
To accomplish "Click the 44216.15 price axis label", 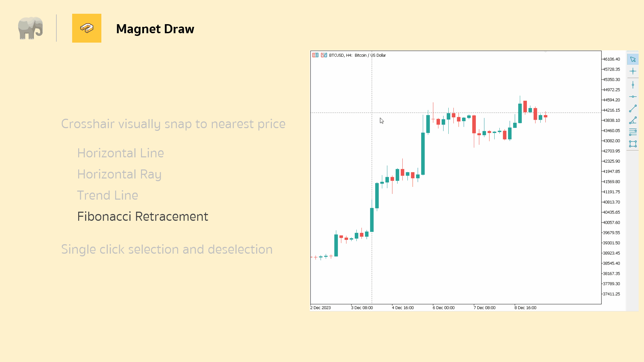I will (611, 110).
